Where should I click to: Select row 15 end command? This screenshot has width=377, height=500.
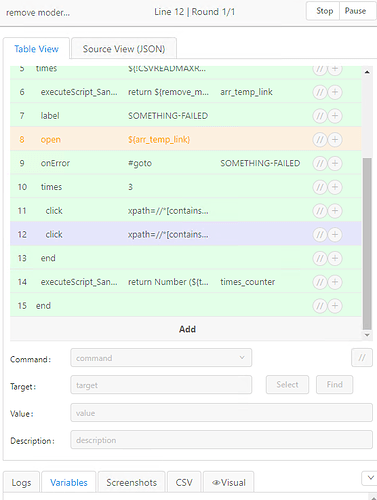click(x=186, y=306)
